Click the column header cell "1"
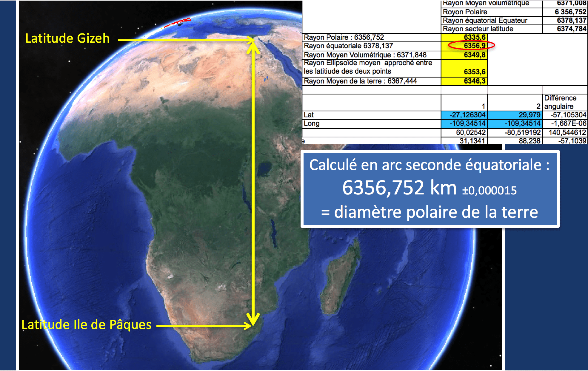This screenshot has width=588, height=371. click(x=464, y=102)
